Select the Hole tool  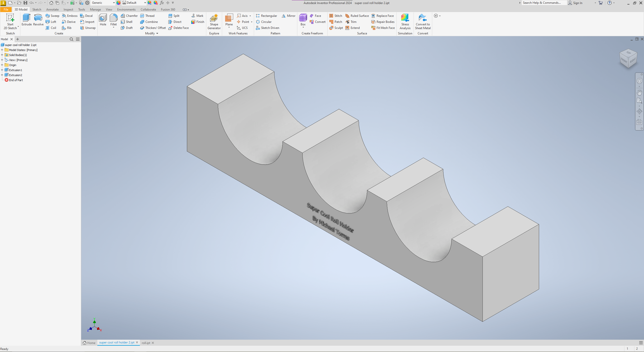(103, 20)
